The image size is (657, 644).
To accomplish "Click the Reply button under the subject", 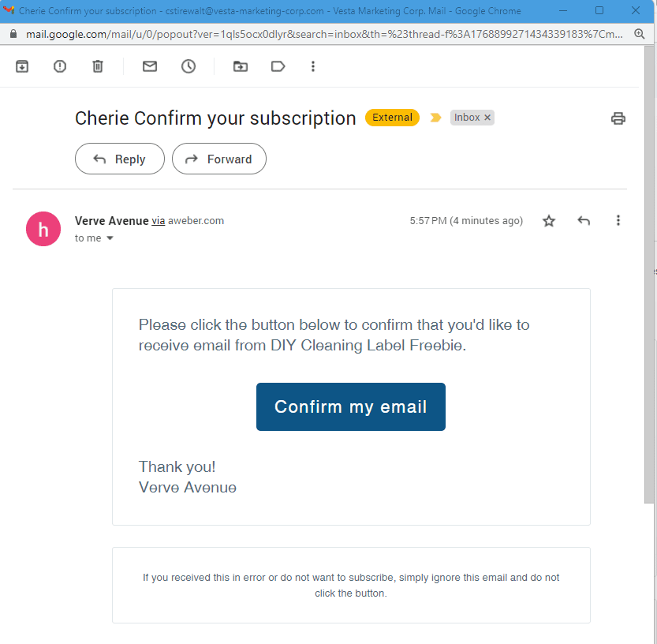I will (x=120, y=159).
